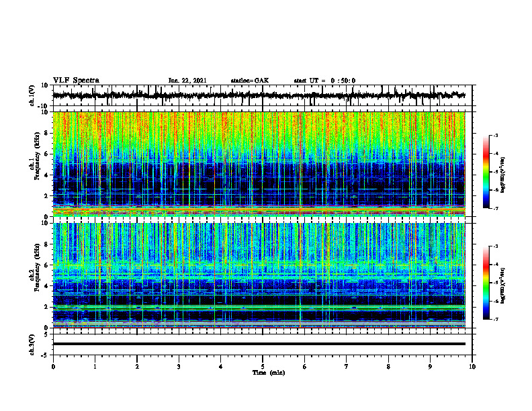Image resolution: width=532 pixels, height=411 pixels.
Task: Click time axis tick label "5" above Time (min)
Action: pyautogui.click(x=263, y=367)
